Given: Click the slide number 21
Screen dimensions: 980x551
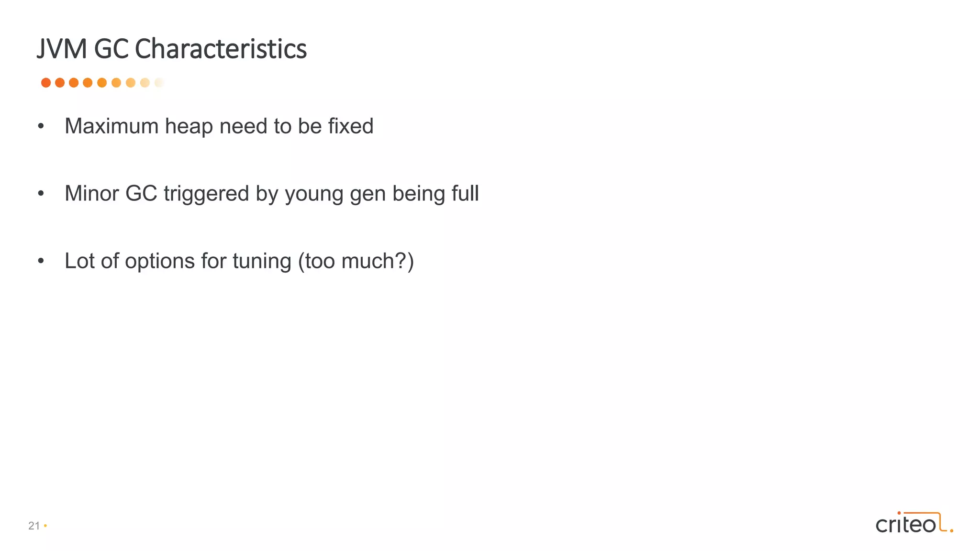Looking at the screenshot, I should point(34,526).
